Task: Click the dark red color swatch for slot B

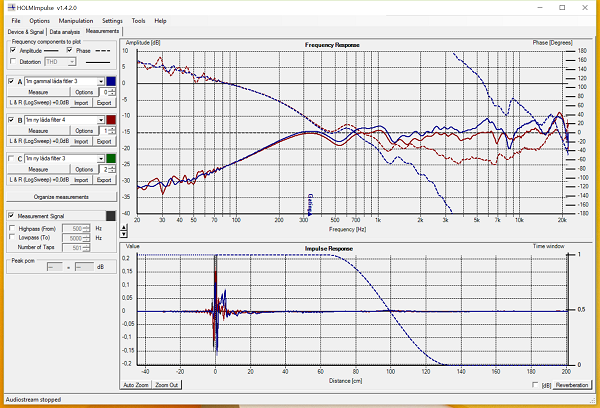Action: (x=111, y=120)
